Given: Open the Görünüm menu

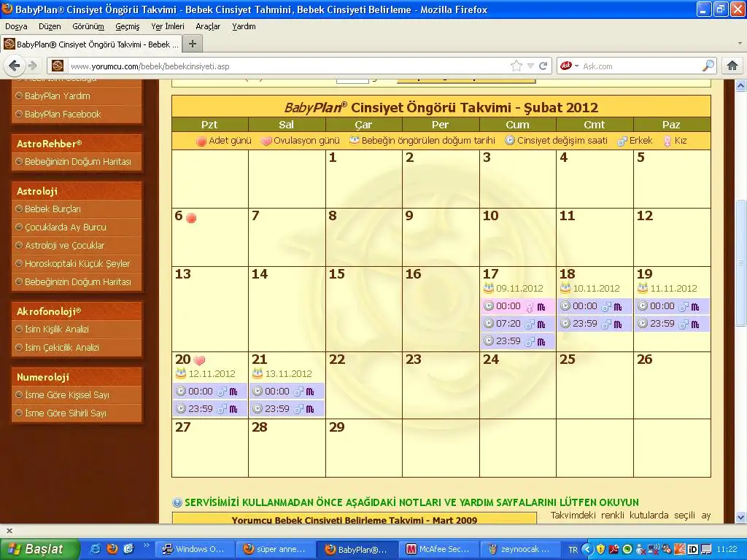Looking at the screenshot, I should coord(88,26).
